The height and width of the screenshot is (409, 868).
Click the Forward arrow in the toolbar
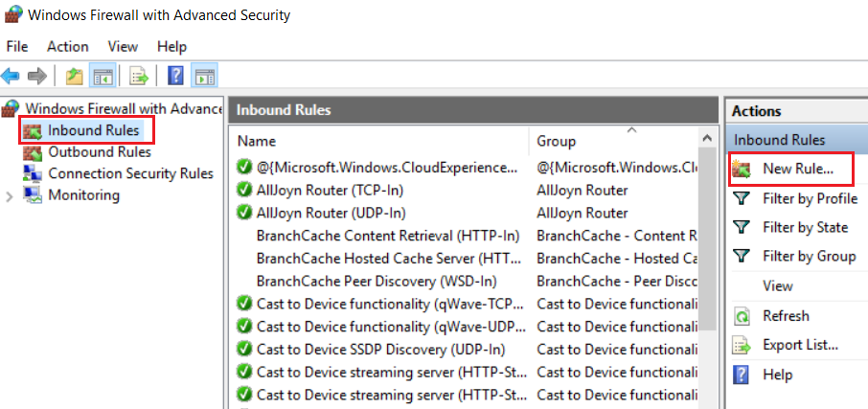click(36, 76)
